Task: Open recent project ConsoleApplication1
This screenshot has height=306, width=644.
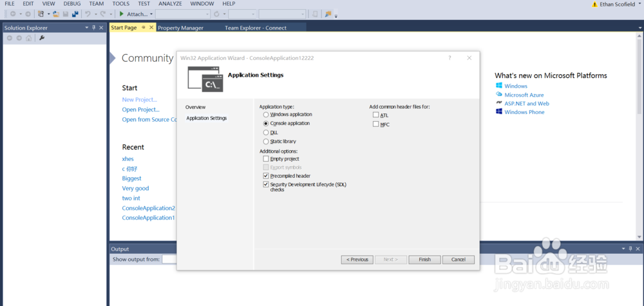Action: pos(148,218)
